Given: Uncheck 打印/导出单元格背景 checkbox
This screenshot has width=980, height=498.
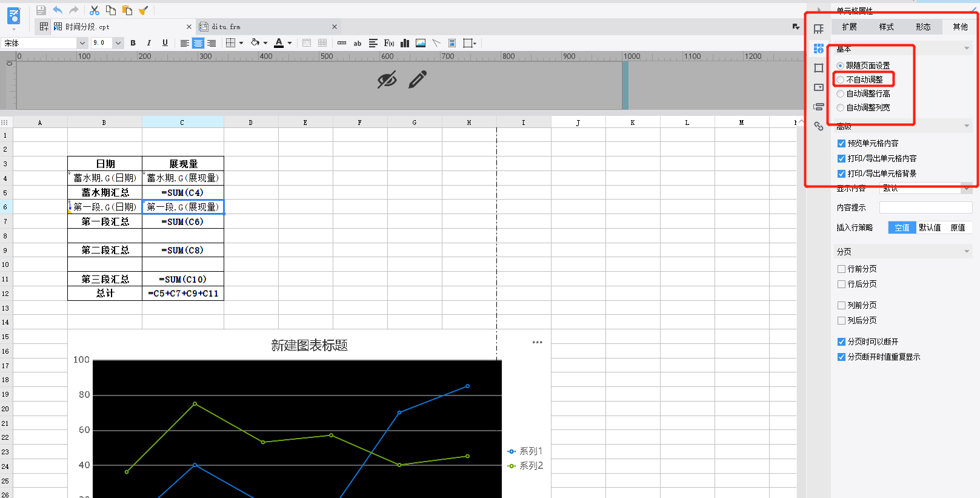Looking at the screenshot, I should (x=841, y=173).
